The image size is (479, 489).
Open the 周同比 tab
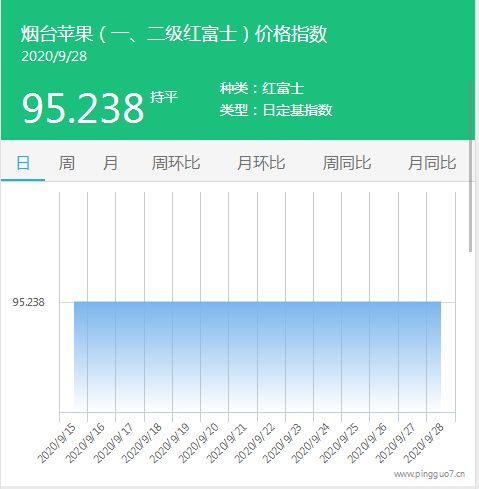[x=347, y=163]
